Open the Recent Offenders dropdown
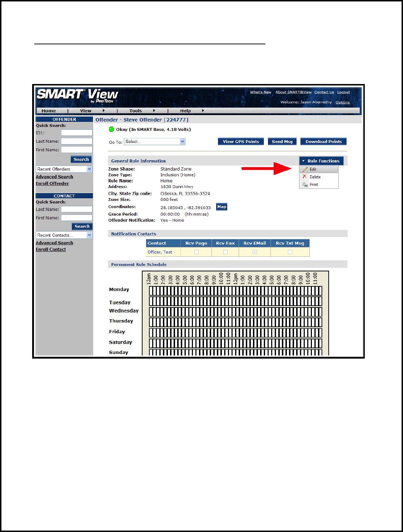403x532 pixels. point(64,169)
